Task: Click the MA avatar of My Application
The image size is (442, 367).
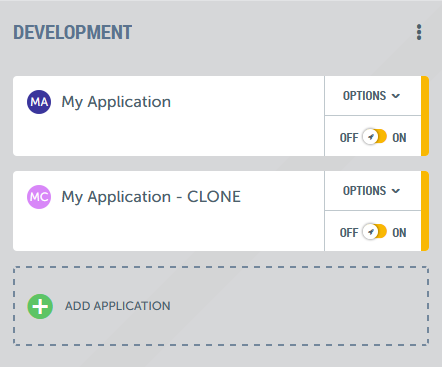Action: pos(39,102)
